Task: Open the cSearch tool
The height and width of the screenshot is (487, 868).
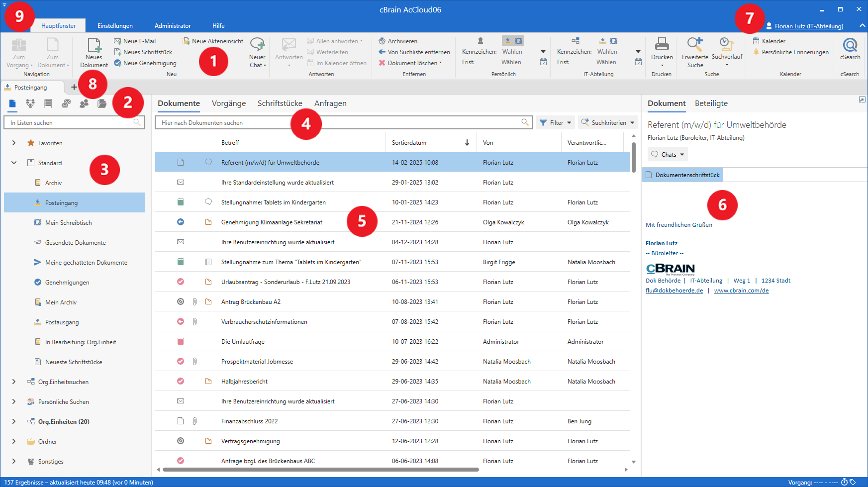Action: point(850,46)
